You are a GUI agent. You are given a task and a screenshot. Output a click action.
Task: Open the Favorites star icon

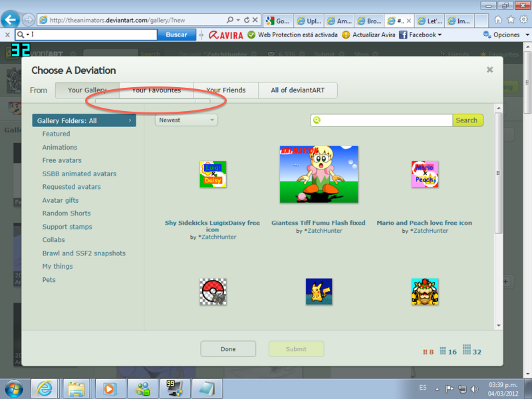tap(511, 20)
